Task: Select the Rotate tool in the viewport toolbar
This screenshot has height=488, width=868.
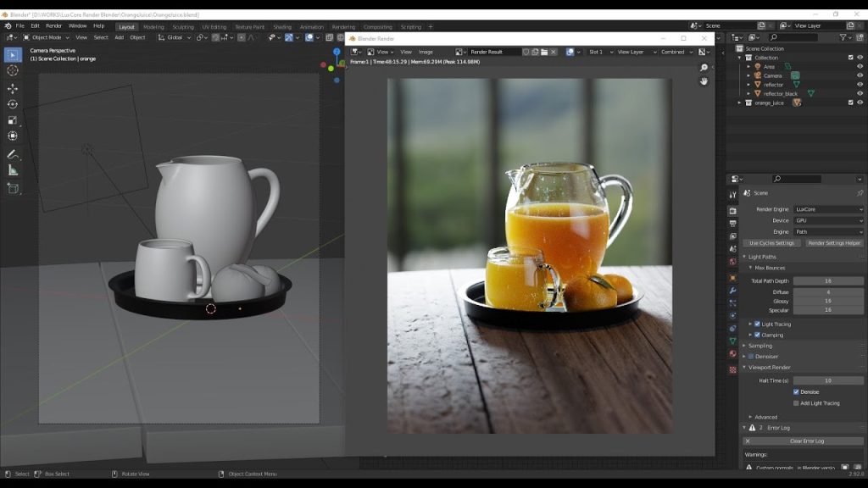Action: point(13,104)
